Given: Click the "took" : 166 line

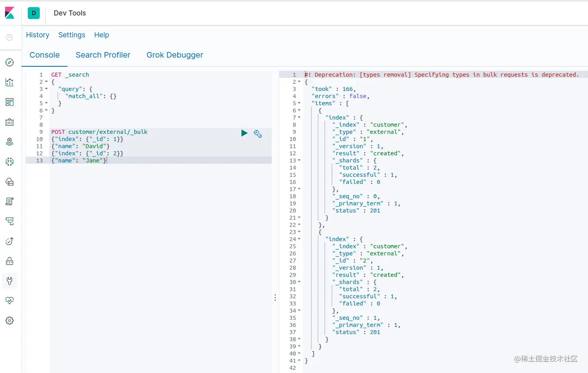Looking at the screenshot, I should click(x=334, y=89).
